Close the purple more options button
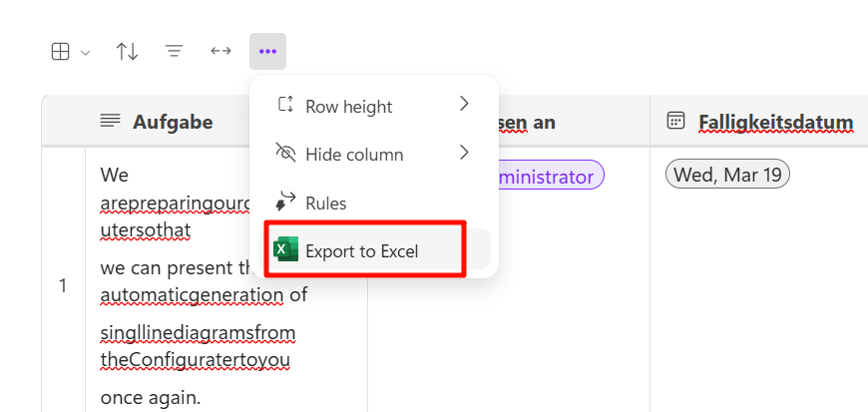 pos(268,52)
